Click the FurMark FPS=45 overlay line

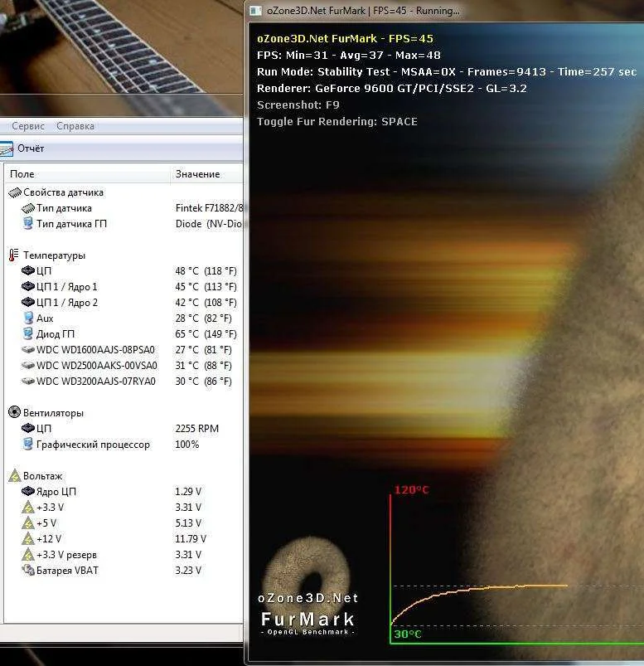point(345,39)
